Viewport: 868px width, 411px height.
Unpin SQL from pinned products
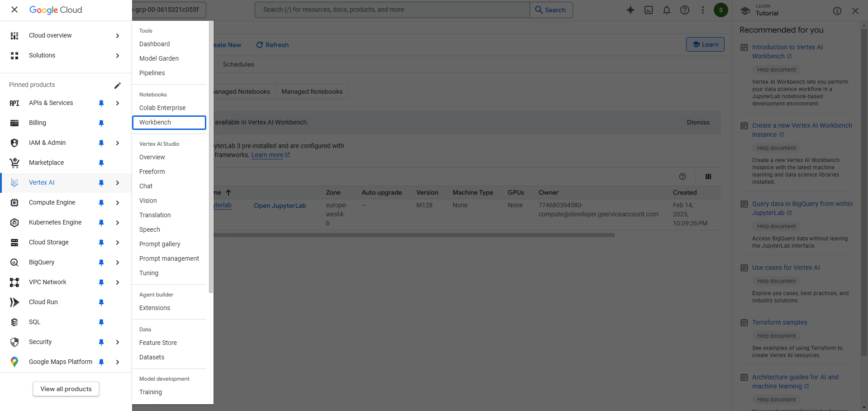coord(101,322)
